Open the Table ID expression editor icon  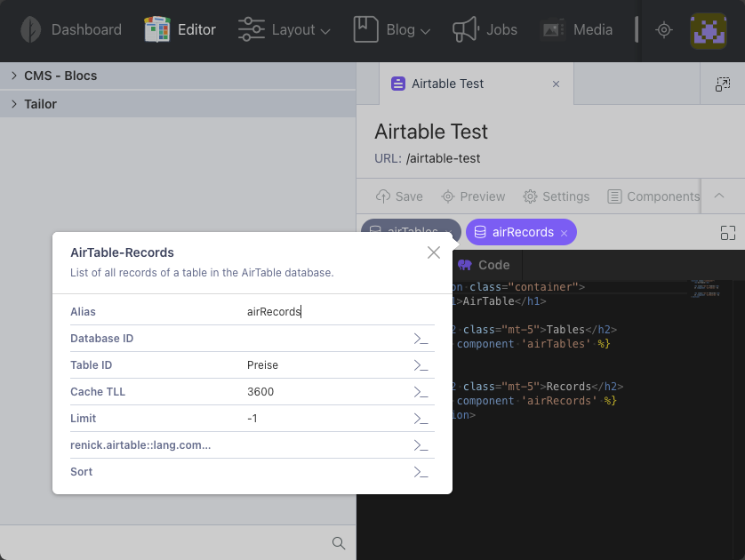[421, 365]
